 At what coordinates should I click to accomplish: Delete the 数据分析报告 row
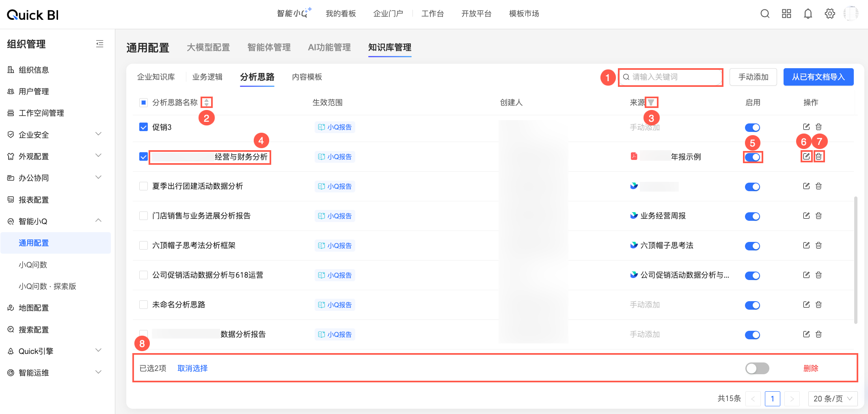(x=819, y=334)
